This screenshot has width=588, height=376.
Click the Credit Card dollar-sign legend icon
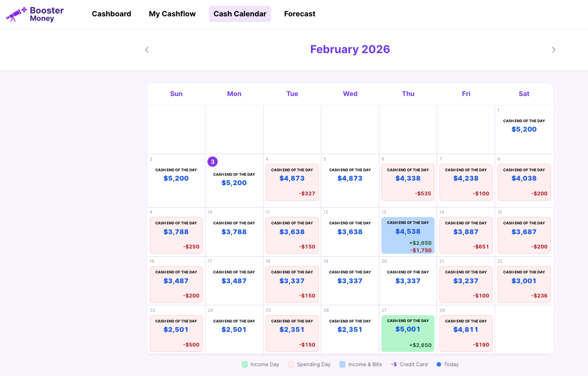(x=393, y=364)
